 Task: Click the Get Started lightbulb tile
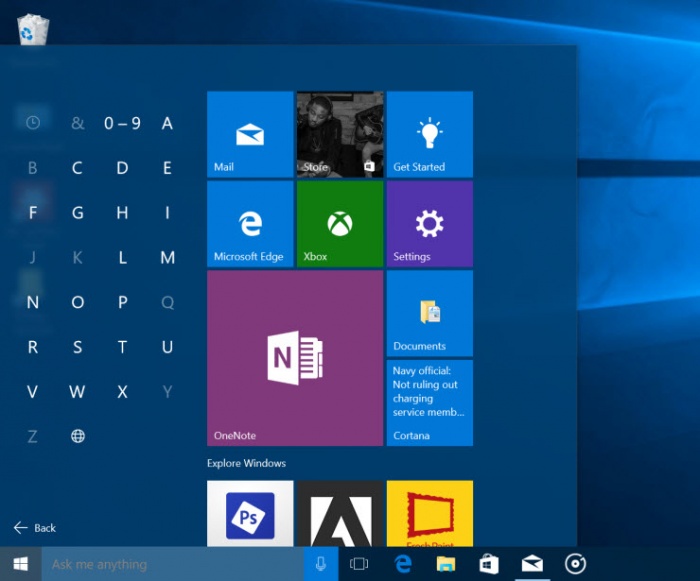coord(429,134)
